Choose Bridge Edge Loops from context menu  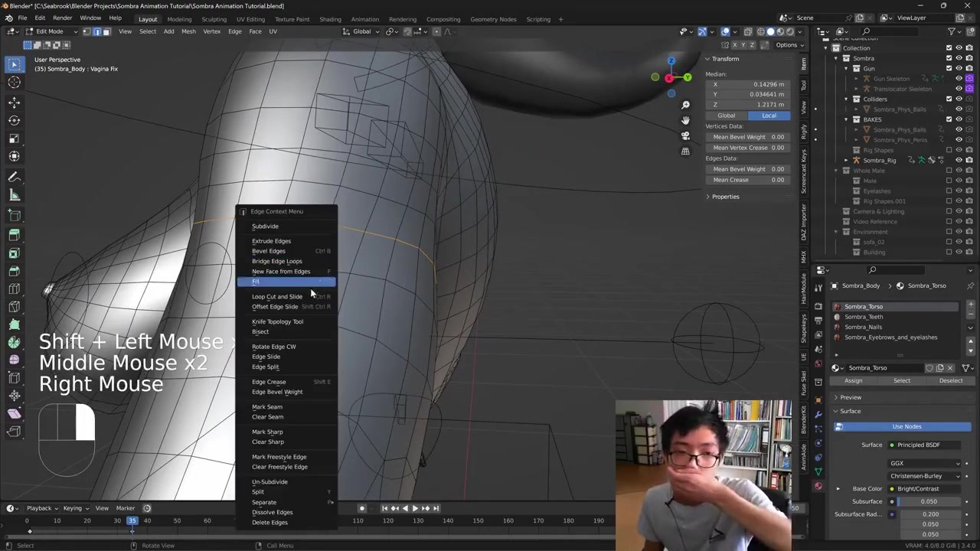pos(277,261)
